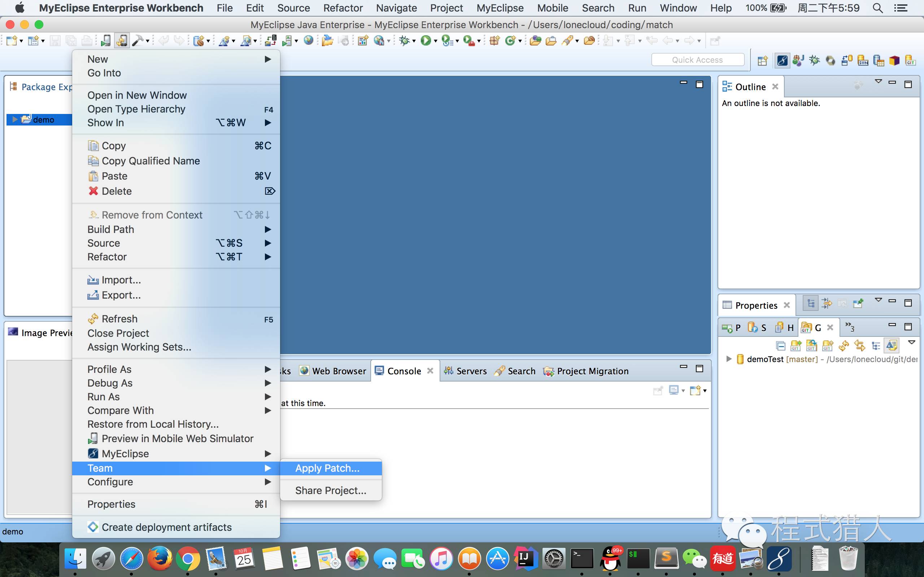Click the Debug bug toolbar icon
This screenshot has width=924, height=577.
coord(404,40)
